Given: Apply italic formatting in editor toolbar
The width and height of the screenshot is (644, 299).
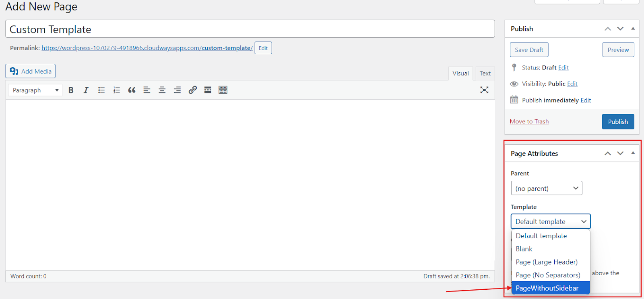Looking at the screenshot, I should coord(86,90).
